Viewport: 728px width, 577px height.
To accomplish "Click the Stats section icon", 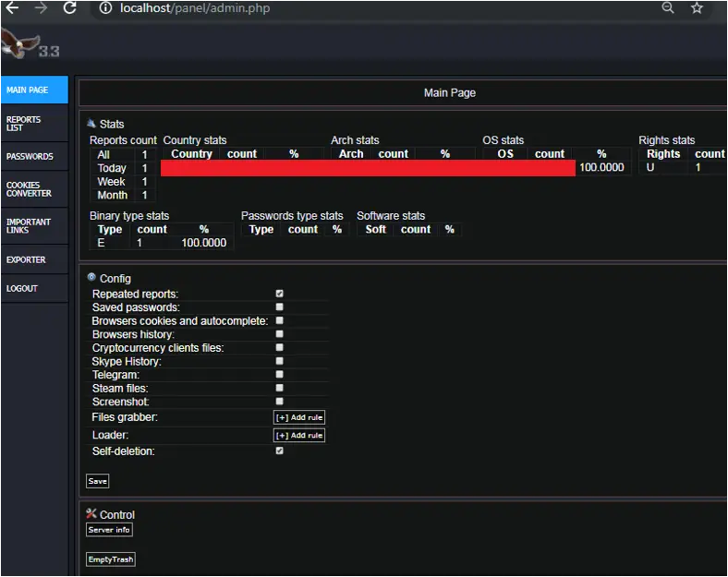I will coord(91,124).
